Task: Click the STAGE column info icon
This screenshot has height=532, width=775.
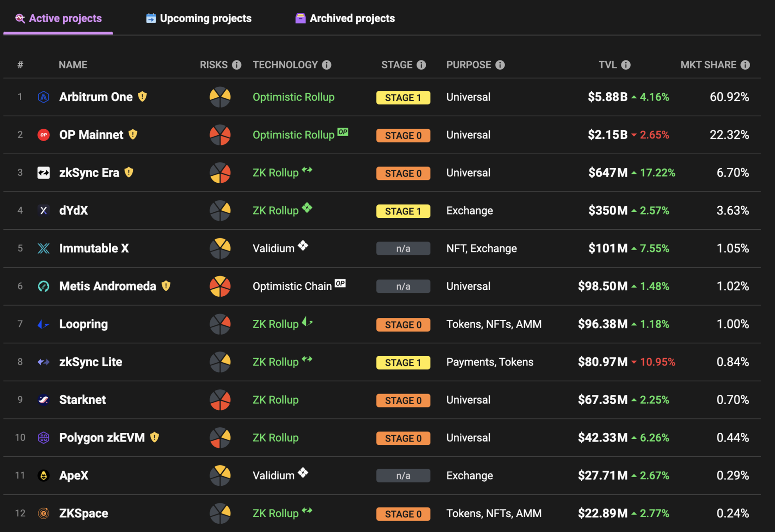Action: point(421,65)
